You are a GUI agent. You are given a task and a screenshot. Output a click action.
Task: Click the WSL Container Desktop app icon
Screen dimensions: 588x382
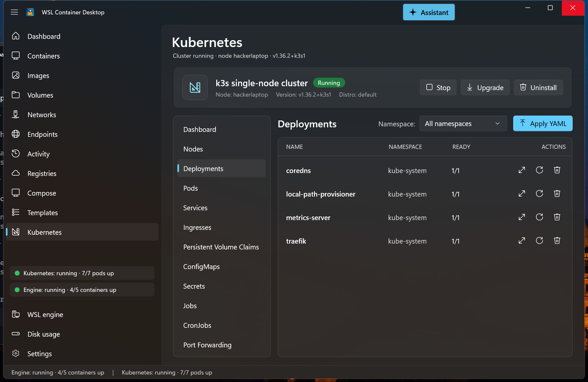30,12
